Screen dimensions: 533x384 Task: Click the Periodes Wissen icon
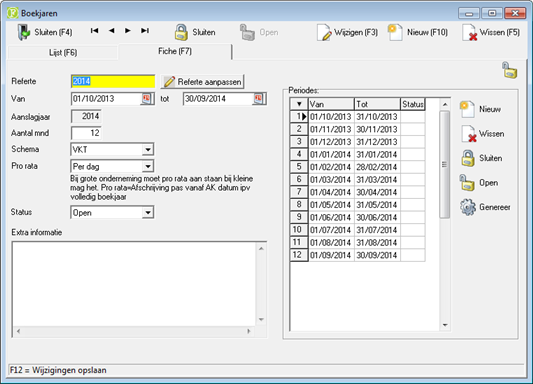pyautogui.click(x=468, y=134)
